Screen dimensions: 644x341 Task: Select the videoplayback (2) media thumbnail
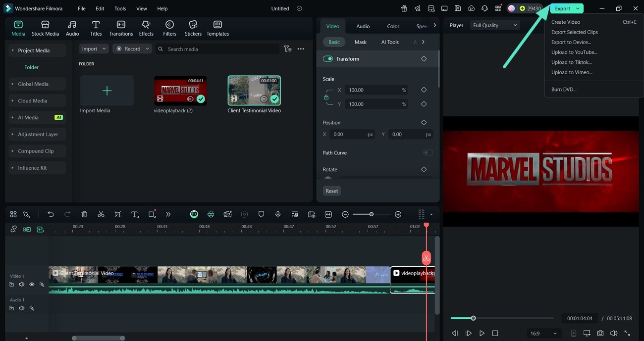click(180, 91)
